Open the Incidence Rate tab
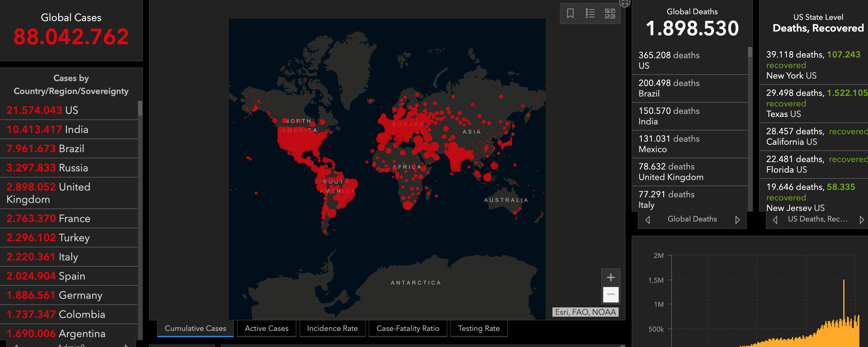868x347 pixels. tap(332, 328)
